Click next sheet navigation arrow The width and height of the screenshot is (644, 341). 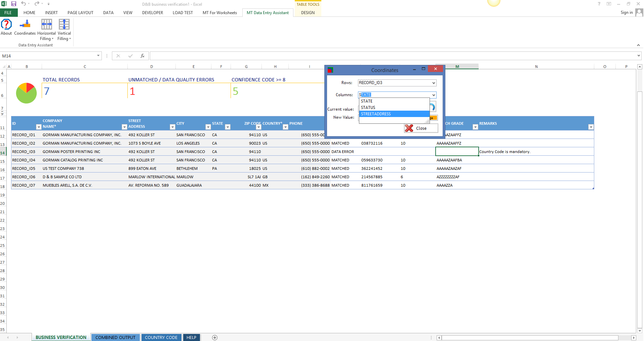(17, 337)
